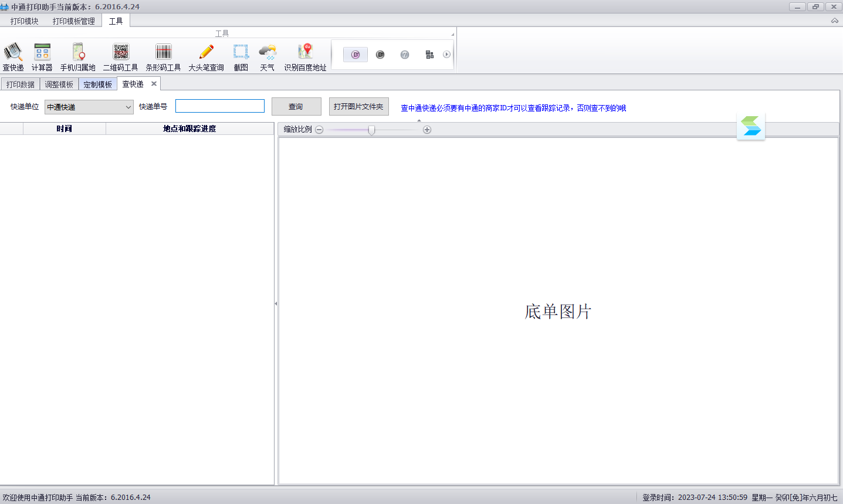Screen dimensions: 843x504
Task: Click the 打开图片文件夹 button
Action: 359,107
